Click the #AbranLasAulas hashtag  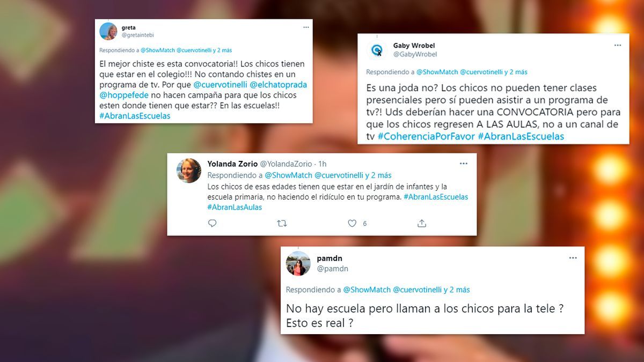coord(235,207)
